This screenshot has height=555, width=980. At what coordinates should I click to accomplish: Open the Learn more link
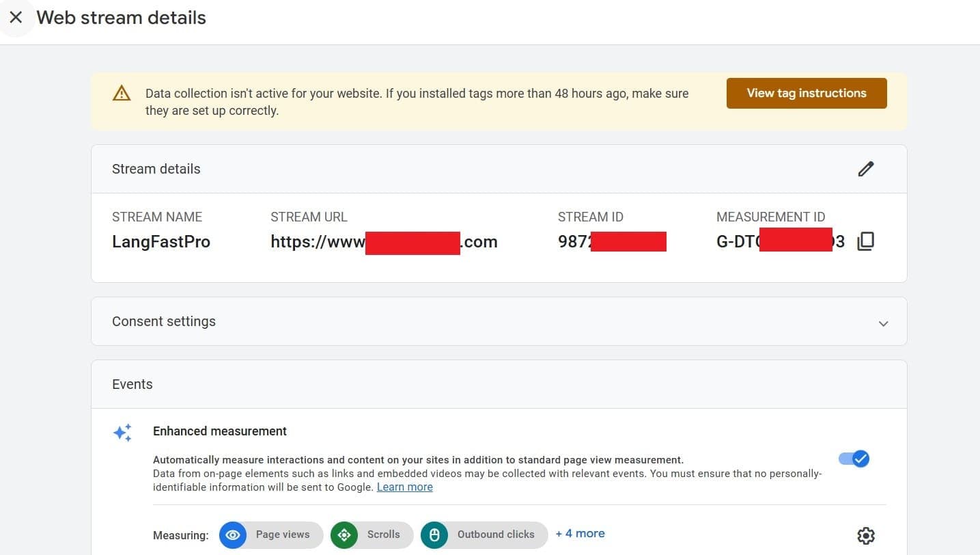point(404,487)
